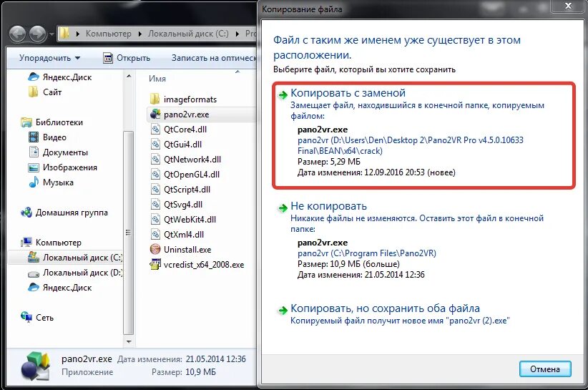Select the QtWebKit4.dll file icon

point(155,220)
